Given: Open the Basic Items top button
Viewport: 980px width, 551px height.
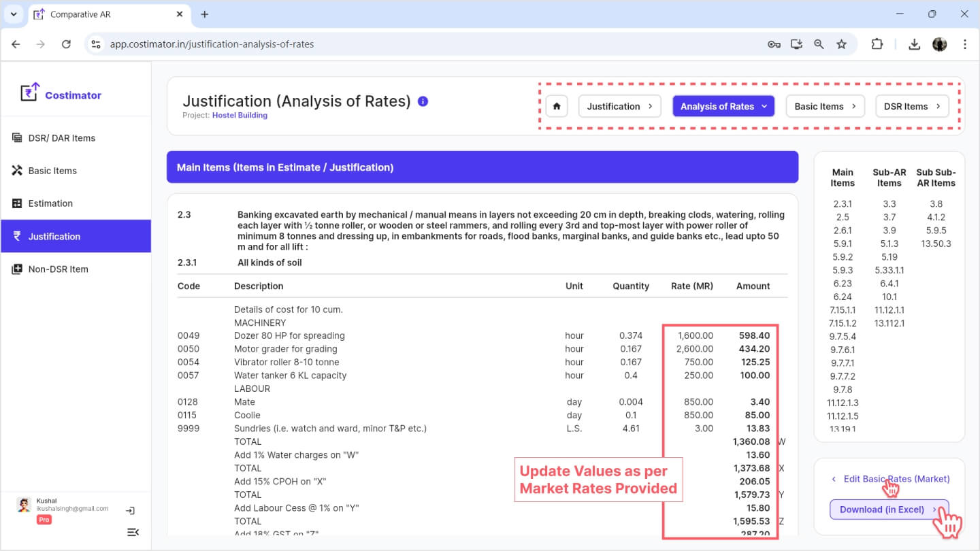Looking at the screenshot, I should point(825,106).
